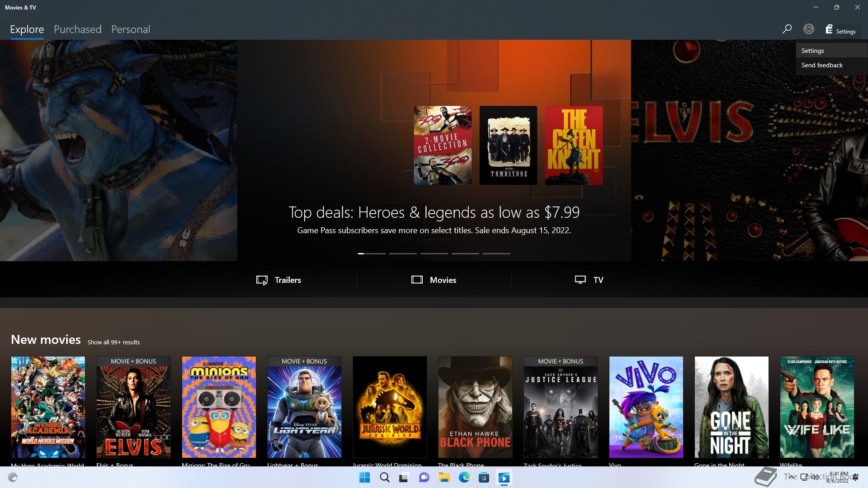This screenshot has height=488, width=868.
Task: Choose Send feedback menu entry
Action: coord(821,65)
